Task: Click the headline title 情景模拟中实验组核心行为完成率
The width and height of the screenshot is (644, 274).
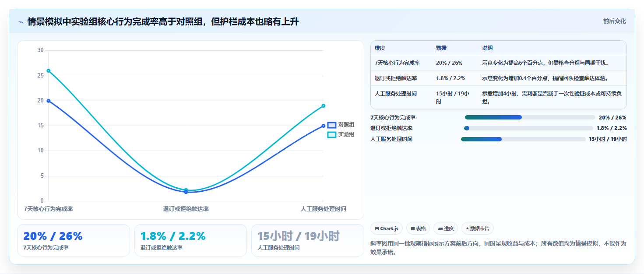Action: pos(163,21)
